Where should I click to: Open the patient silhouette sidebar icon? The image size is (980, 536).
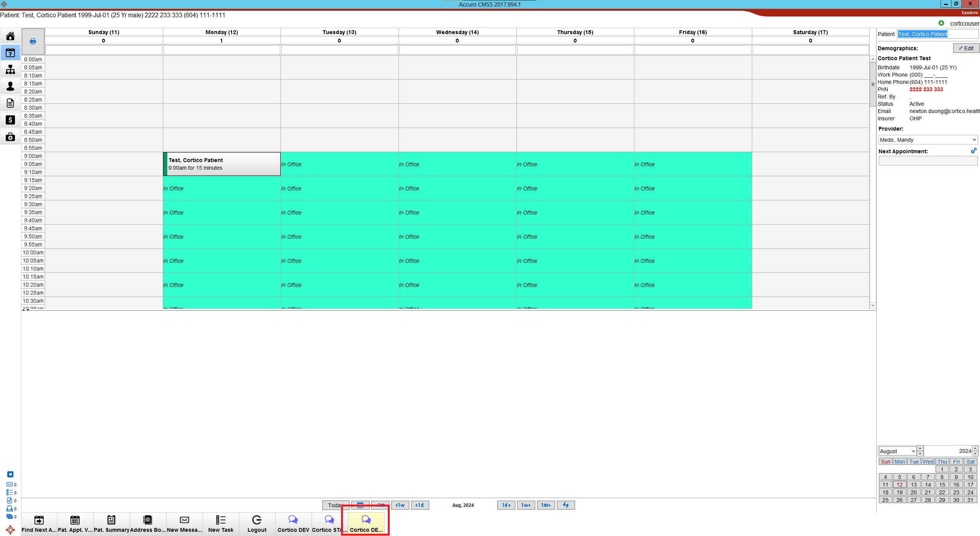tap(10, 86)
